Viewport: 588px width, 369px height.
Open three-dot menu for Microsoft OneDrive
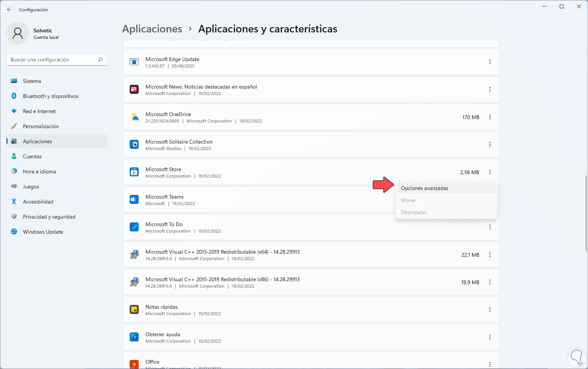click(490, 117)
